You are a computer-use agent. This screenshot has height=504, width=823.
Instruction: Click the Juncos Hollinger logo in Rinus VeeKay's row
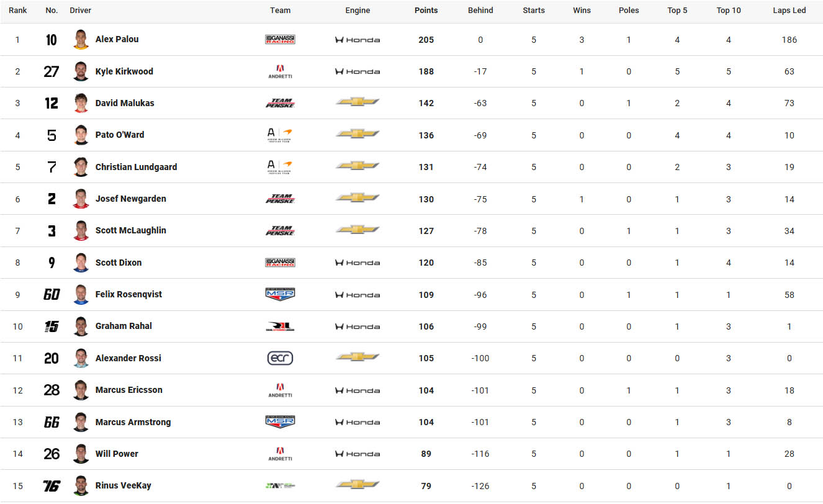[280, 485]
